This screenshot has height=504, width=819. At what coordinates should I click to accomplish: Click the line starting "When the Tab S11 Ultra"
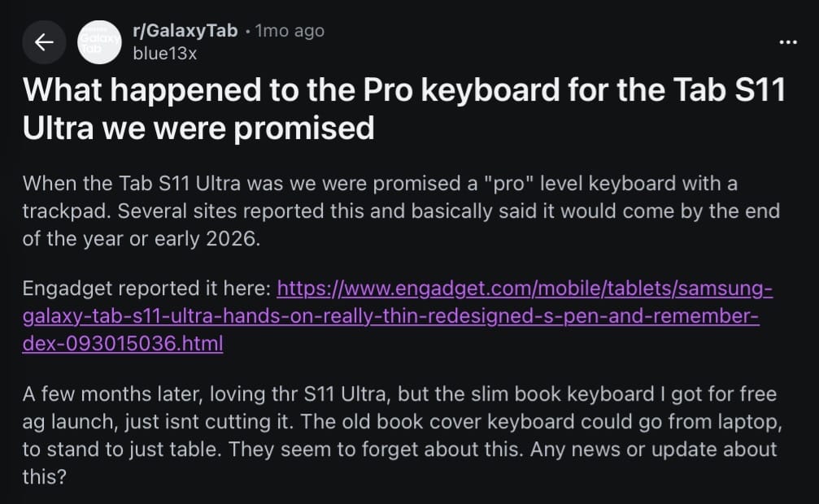click(x=379, y=184)
